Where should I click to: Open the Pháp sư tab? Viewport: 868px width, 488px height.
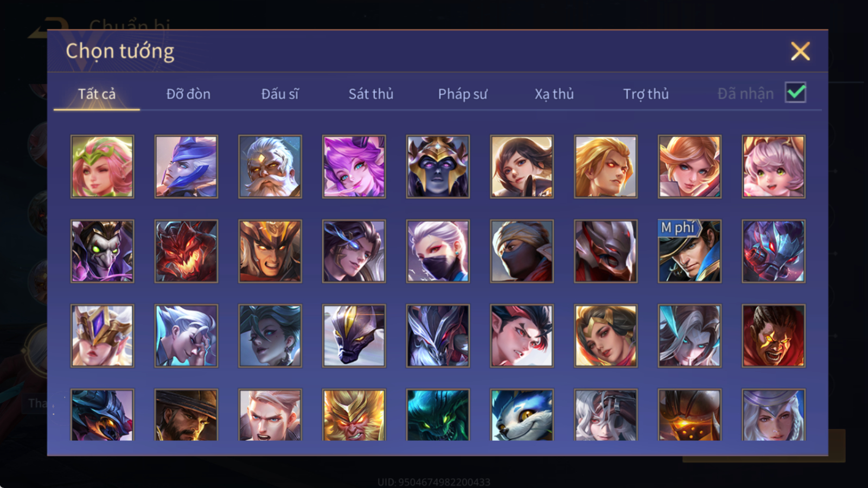(463, 94)
